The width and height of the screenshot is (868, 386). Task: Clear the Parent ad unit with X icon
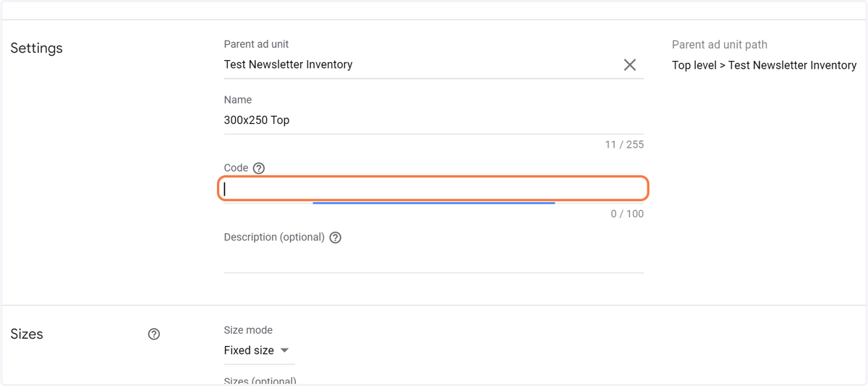coord(630,64)
